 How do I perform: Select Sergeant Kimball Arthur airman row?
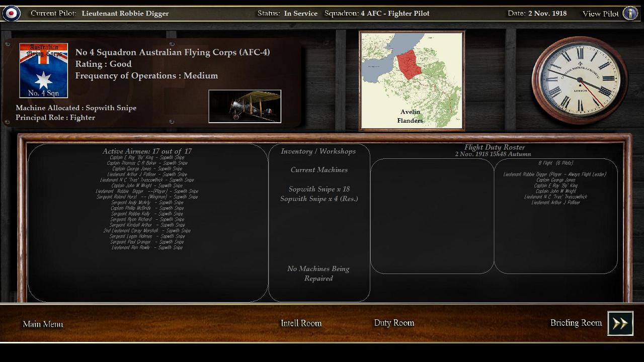(147, 225)
